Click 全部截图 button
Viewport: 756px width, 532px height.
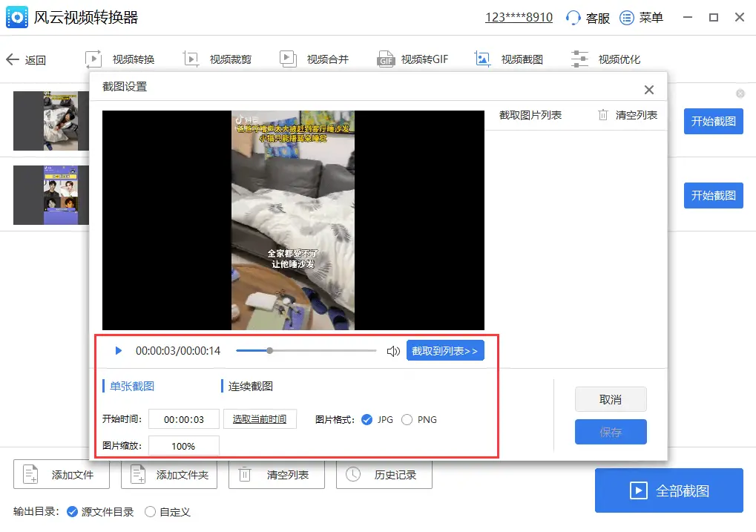pyautogui.click(x=668, y=490)
